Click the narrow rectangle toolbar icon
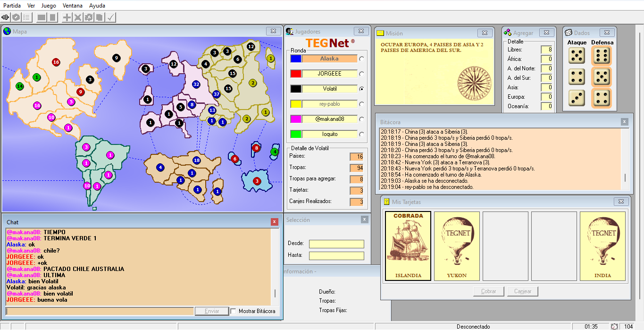 click(52, 17)
